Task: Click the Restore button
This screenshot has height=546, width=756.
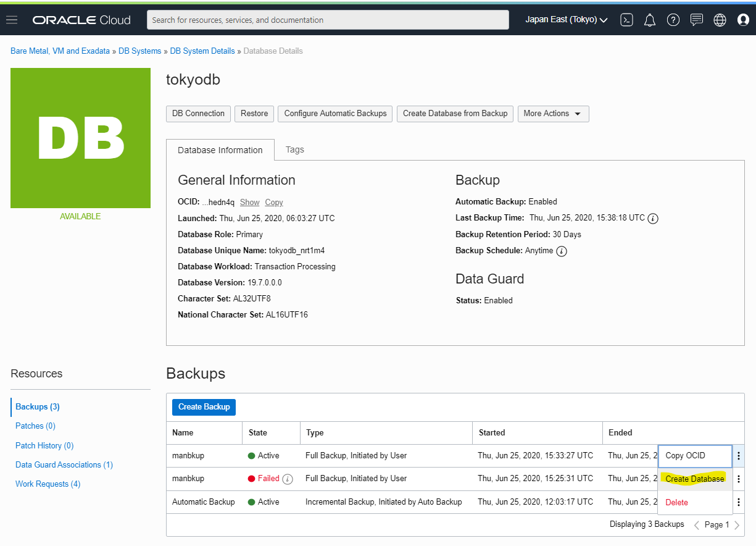Action: tap(254, 114)
